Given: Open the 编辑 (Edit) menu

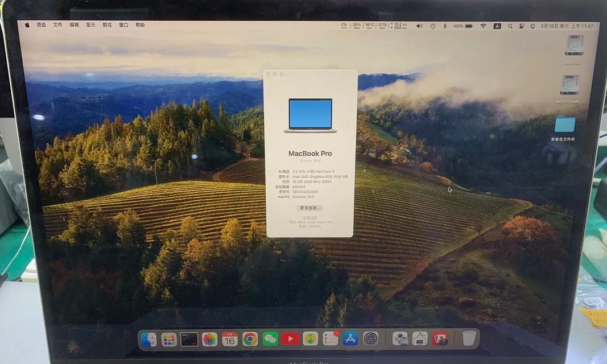Looking at the screenshot, I should click(75, 25).
